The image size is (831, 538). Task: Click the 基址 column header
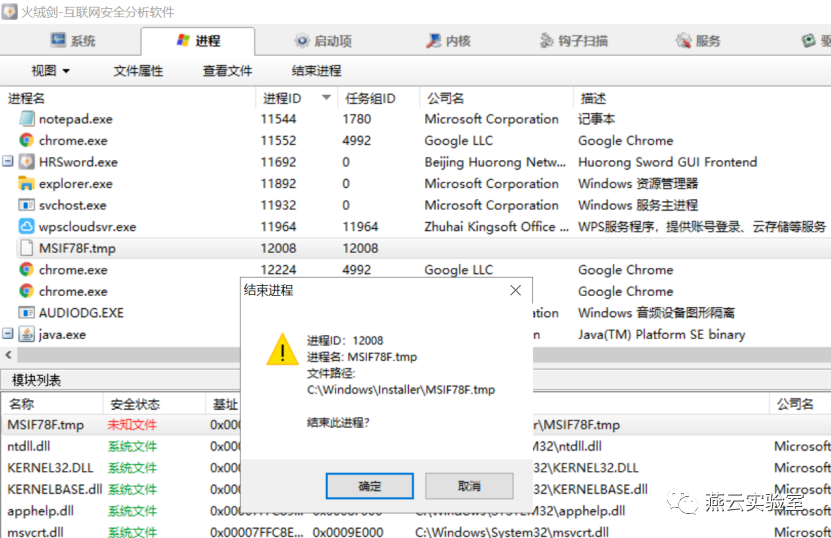coord(225,404)
